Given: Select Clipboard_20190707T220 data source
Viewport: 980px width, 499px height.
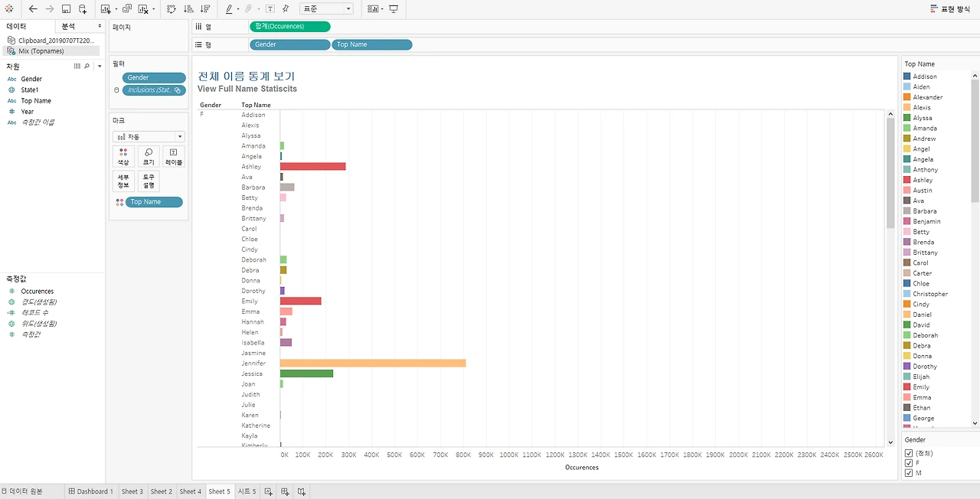Looking at the screenshot, I should pos(51,40).
